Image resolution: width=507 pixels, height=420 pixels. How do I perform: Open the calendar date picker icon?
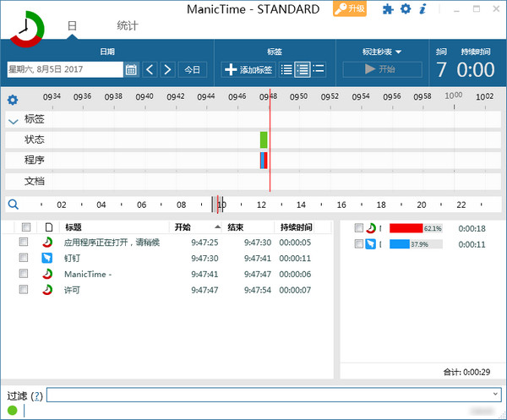click(131, 69)
